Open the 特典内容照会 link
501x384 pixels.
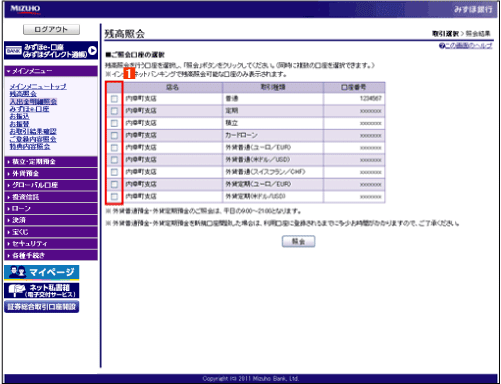coord(30,146)
